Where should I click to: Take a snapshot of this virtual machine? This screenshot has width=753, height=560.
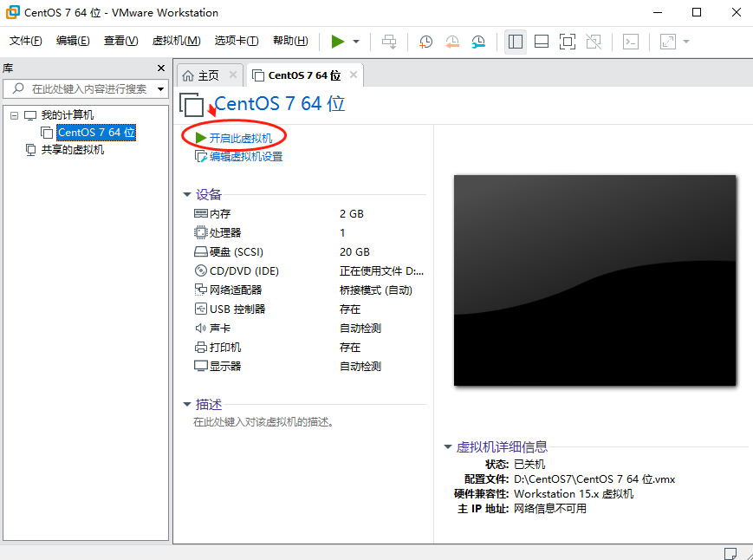point(425,42)
